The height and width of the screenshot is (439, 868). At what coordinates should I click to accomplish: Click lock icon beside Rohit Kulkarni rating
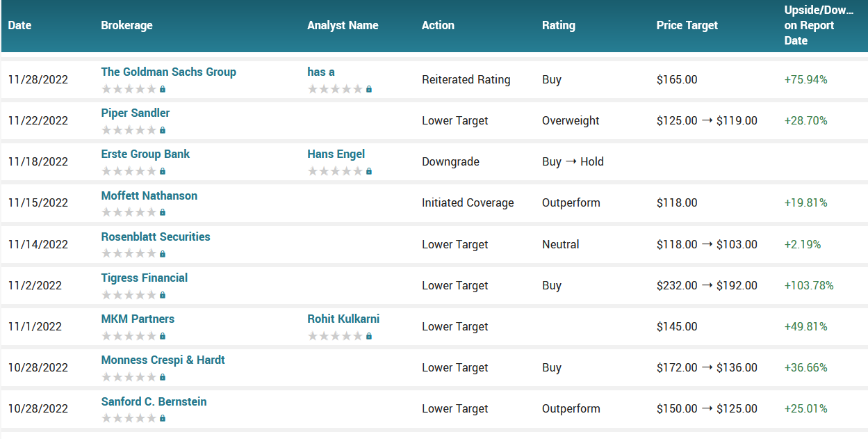(x=369, y=336)
